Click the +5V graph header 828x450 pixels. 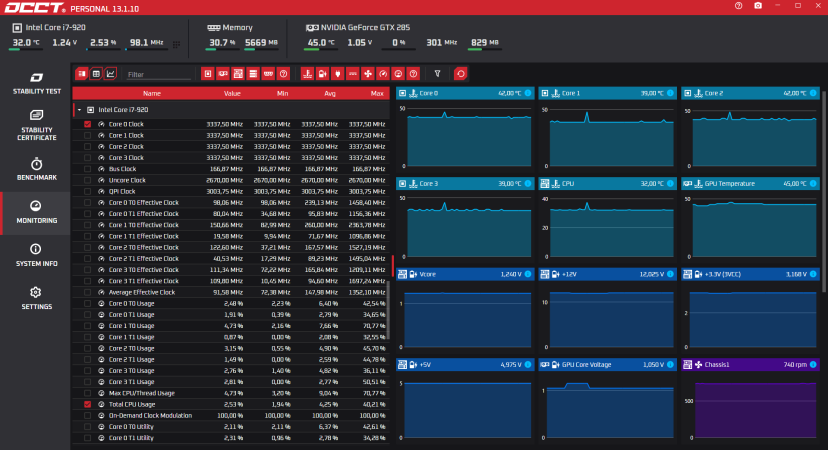(465, 364)
